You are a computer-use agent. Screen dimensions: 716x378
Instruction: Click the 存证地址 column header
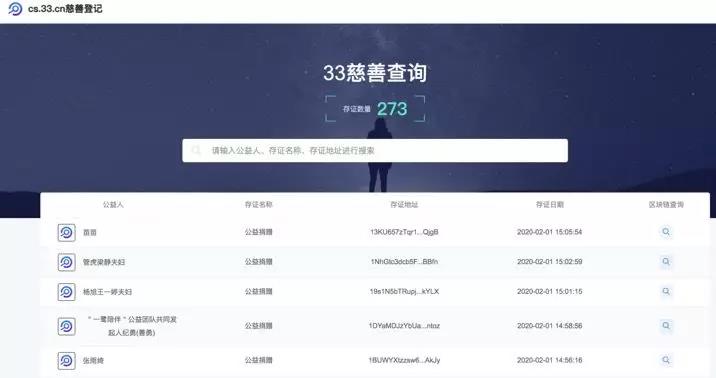[x=404, y=205]
